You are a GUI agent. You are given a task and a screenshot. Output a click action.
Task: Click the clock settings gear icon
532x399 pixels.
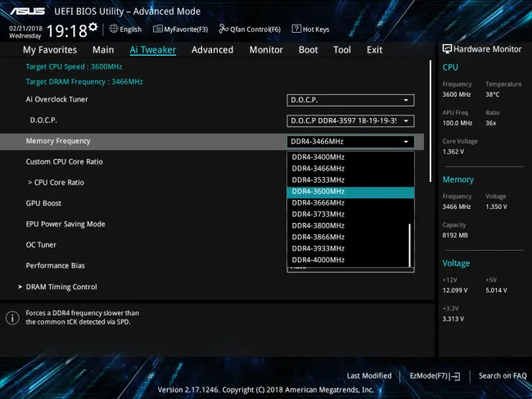[x=92, y=27]
